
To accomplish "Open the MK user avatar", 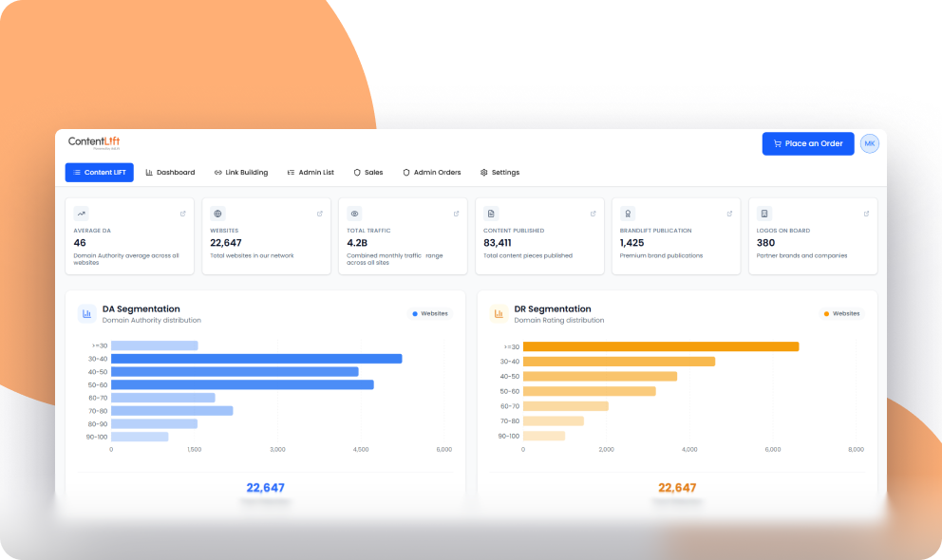I will pyautogui.click(x=869, y=143).
